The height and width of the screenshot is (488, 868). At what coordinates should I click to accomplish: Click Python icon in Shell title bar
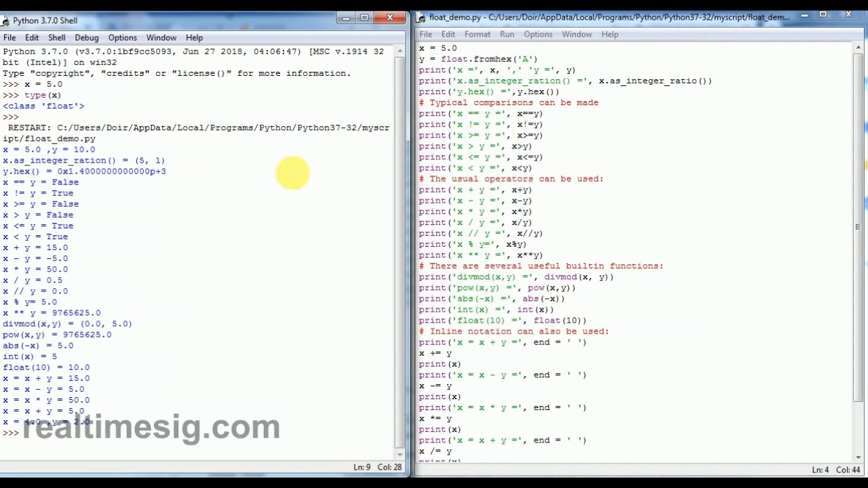[x=5, y=21]
